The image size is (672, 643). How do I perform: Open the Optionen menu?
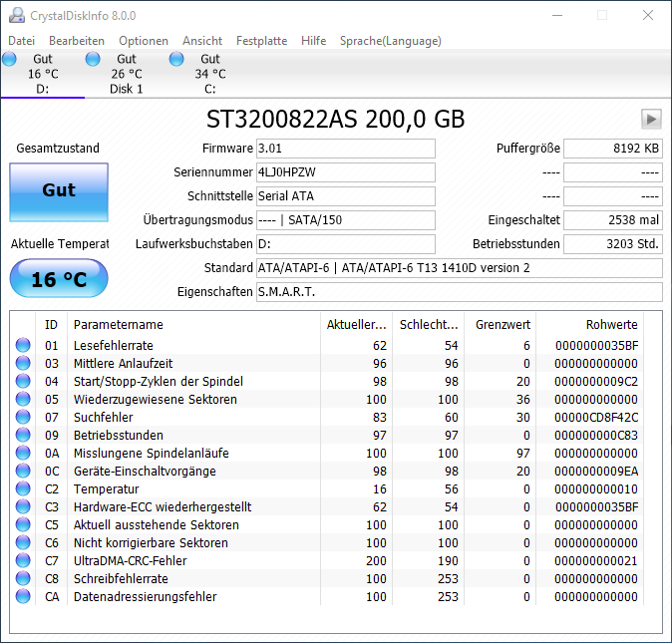coord(144,41)
